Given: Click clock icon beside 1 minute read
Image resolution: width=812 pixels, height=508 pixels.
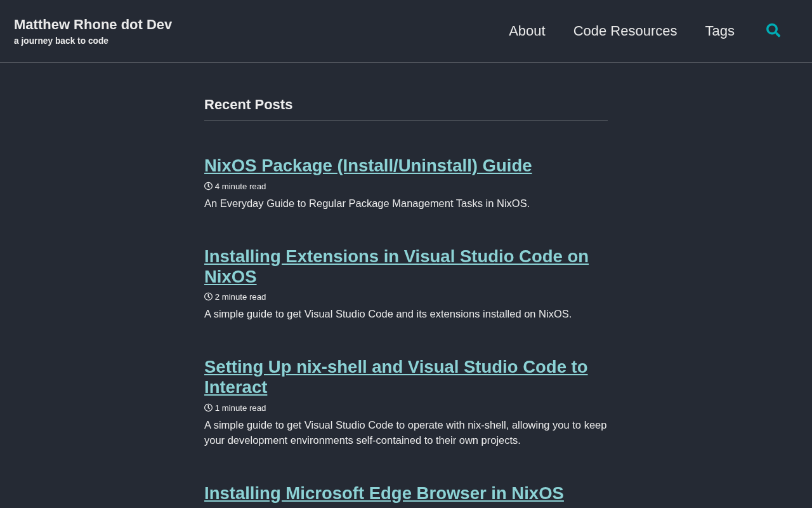Looking at the screenshot, I should (x=208, y=408).
